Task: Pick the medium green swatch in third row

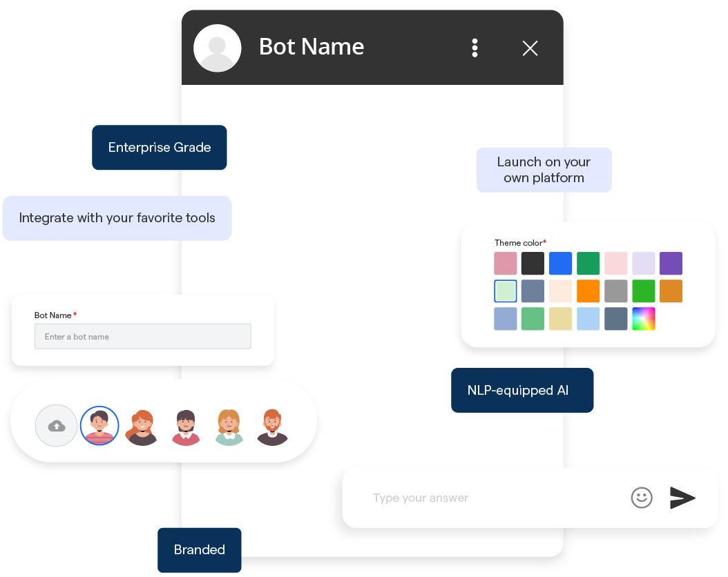Action: (533, 319)
